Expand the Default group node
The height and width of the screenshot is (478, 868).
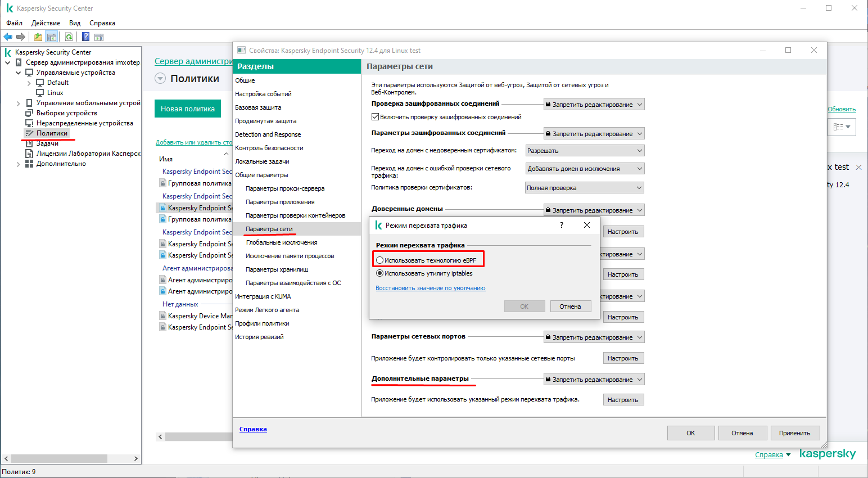29,83
